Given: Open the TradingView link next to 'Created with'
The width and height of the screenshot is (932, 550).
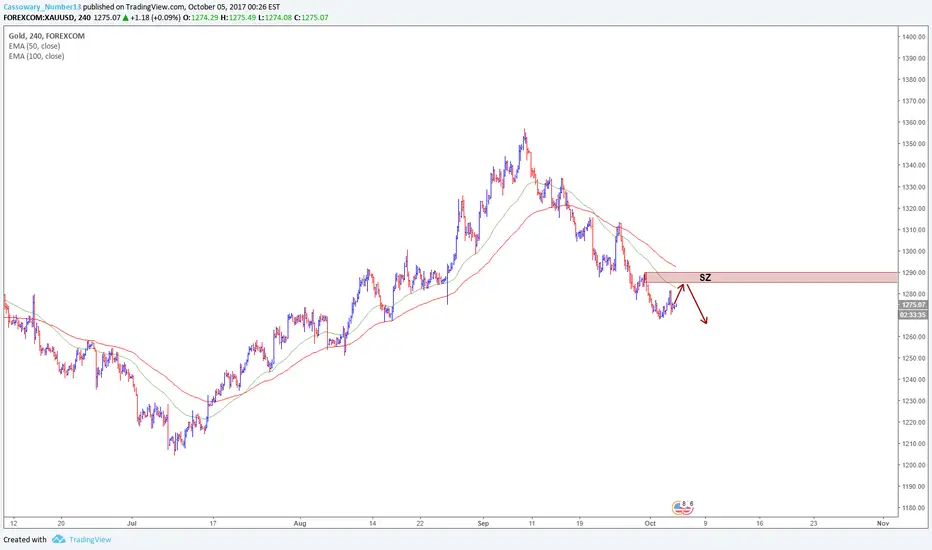Looking at the screenshot, I should tap(90, 540).
